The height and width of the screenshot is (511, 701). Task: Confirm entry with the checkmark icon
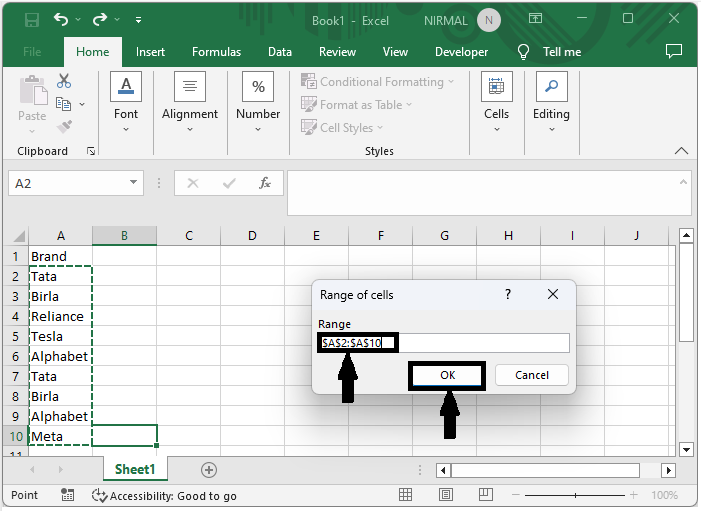tap(229, 183)
